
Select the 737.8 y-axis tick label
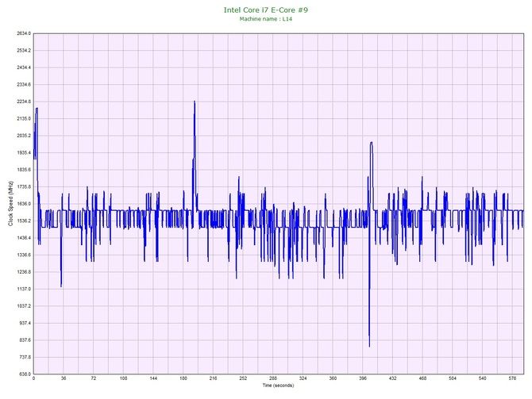[x=25, y=357]
